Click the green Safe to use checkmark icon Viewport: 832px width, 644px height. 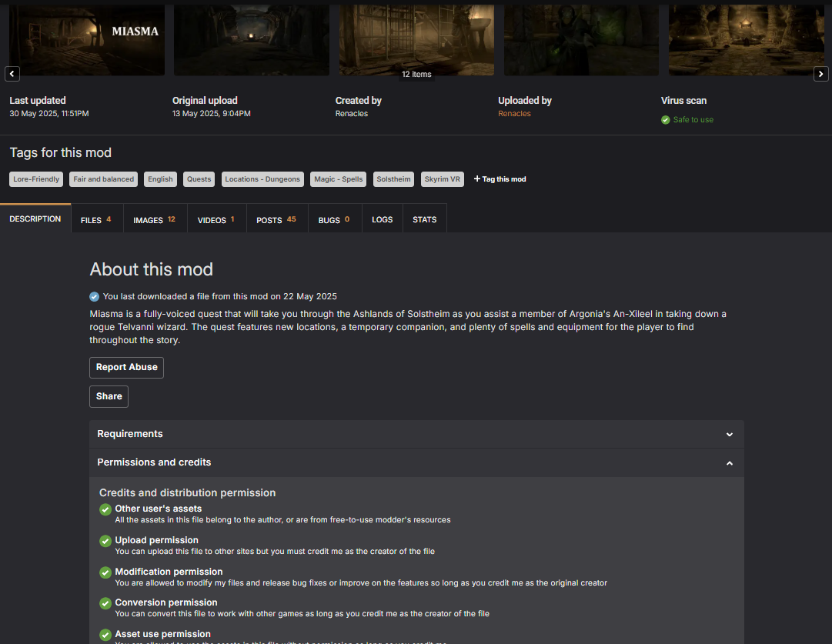point(666,120)
